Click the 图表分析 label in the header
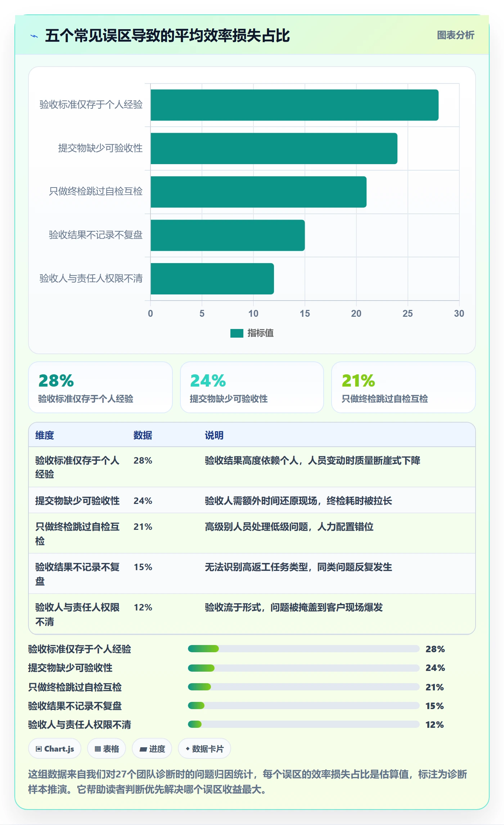Image resolution: width=504 pixels, height=825 pixels. click(x=455, y=35)
